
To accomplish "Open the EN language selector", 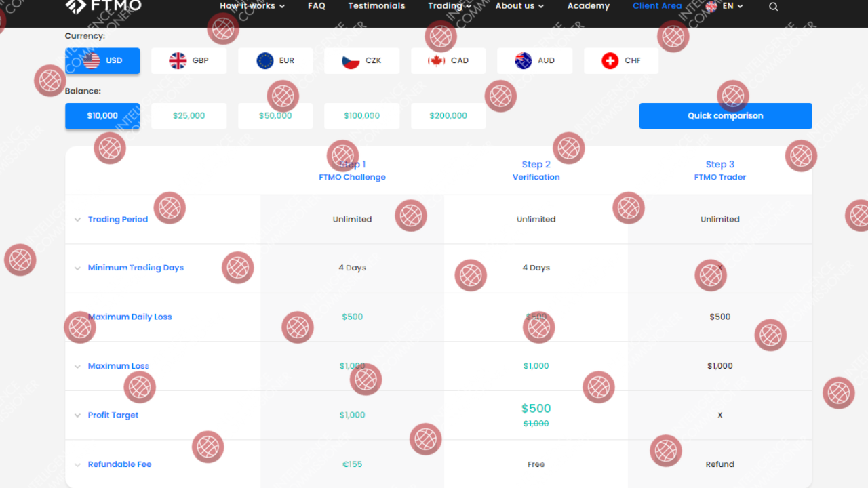I will 725,6.
